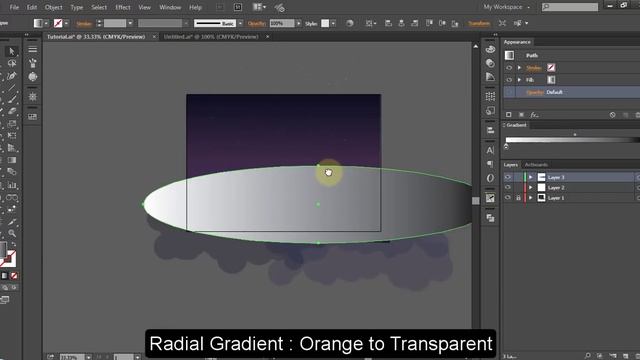Image resolution: width=640 pixels, height=360 pixels.
Task: Open opacity value arrow in control bar
Action: pos(299,23)
